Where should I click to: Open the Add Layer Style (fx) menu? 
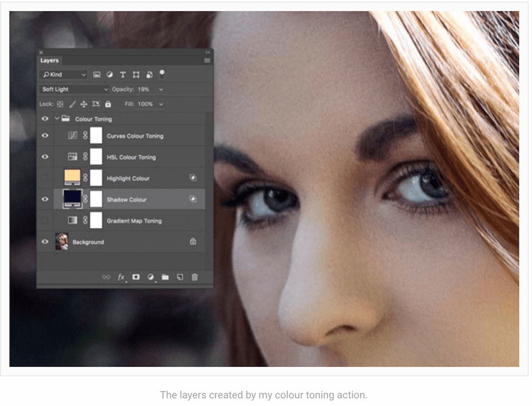pyautogui.click(x=121, y=277)
